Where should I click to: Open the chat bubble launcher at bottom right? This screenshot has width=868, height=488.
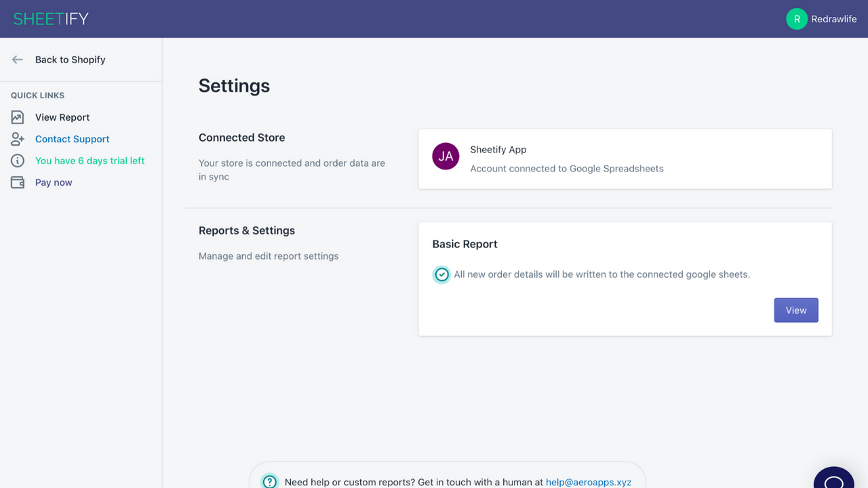(x=833, y=480)
